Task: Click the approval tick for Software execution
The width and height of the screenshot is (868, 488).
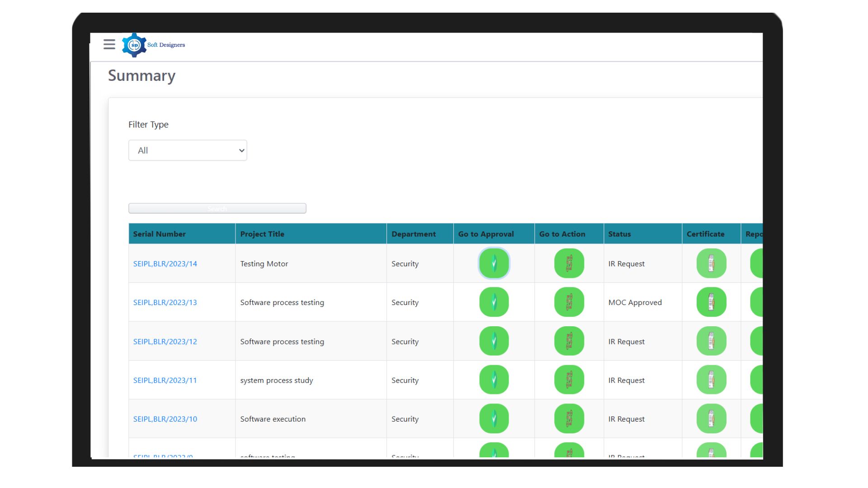Action: coord(494,419)
